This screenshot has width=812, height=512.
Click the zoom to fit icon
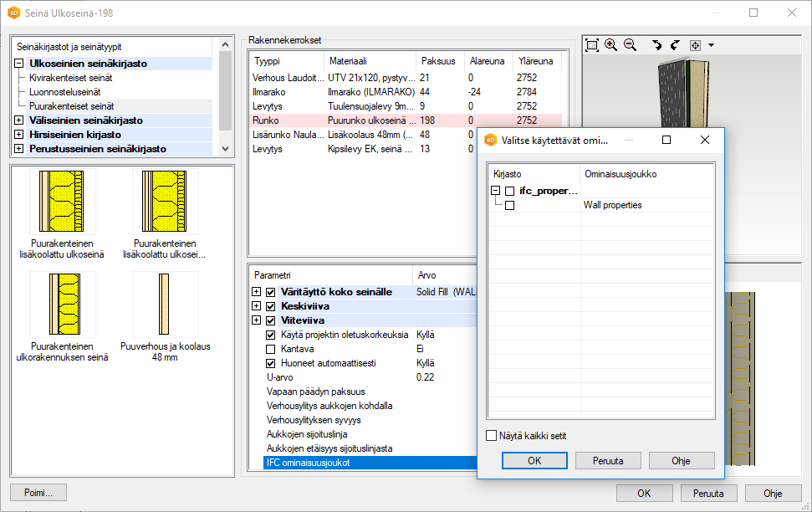tap(592, 45)
